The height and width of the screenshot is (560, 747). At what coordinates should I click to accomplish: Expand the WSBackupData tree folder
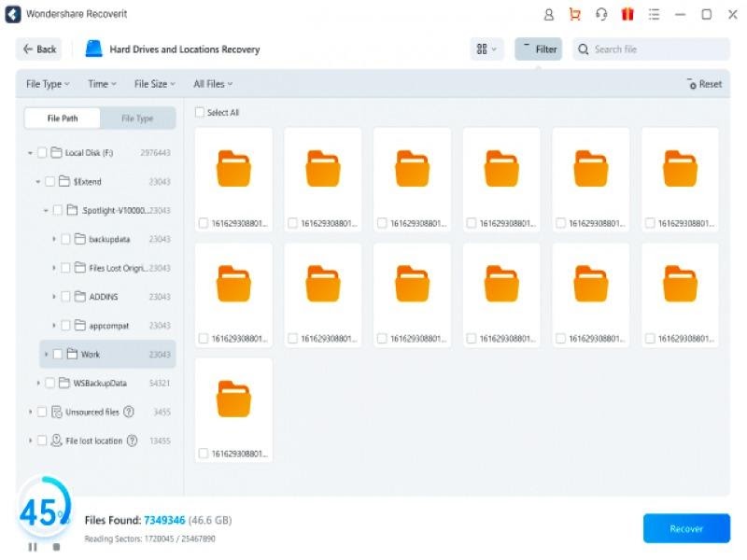[x=38, y=383]
